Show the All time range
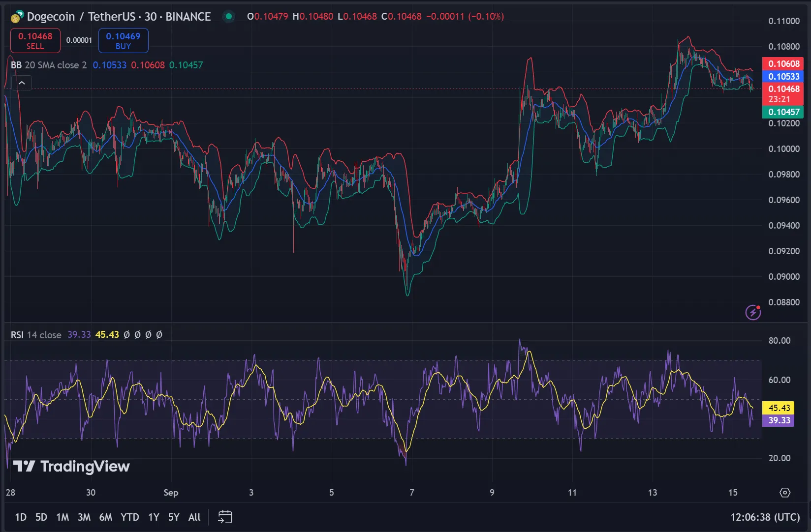The height and width of the screenshot is (532, 811). (x=194, y=517)
